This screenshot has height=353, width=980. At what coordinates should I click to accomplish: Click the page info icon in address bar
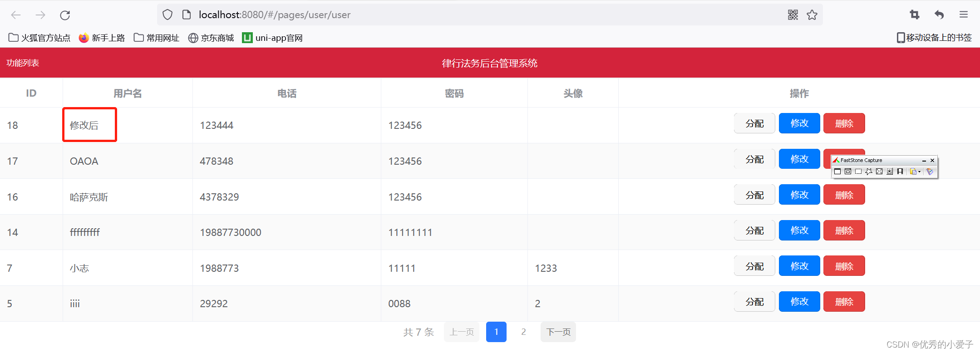(x=186, y=15)
